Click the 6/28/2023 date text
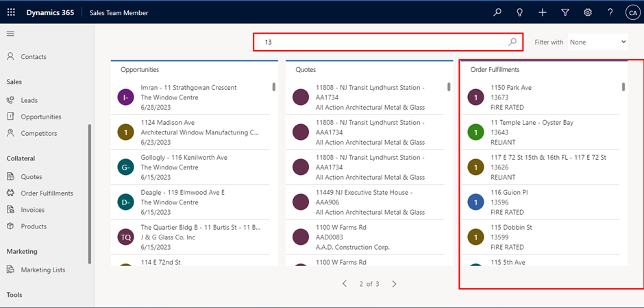The width and height of the screenshot is (644, 308). (x=156, y=107)
